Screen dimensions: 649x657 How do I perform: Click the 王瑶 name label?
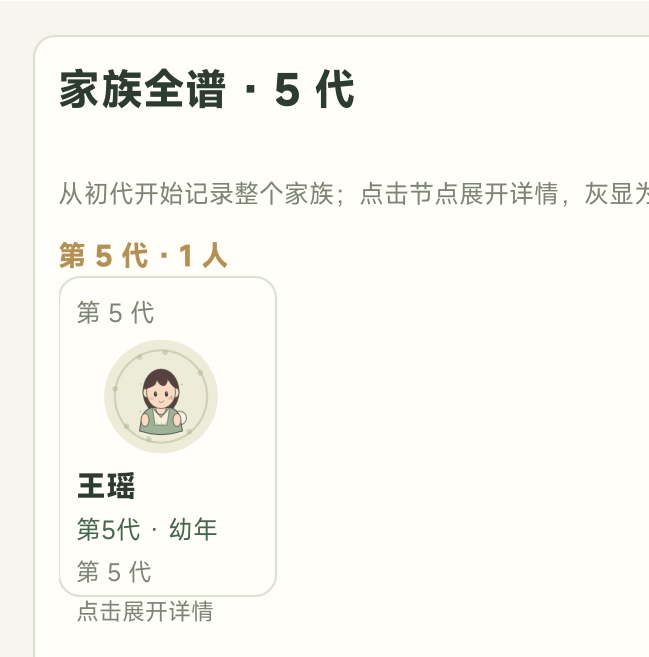point(106,486)
